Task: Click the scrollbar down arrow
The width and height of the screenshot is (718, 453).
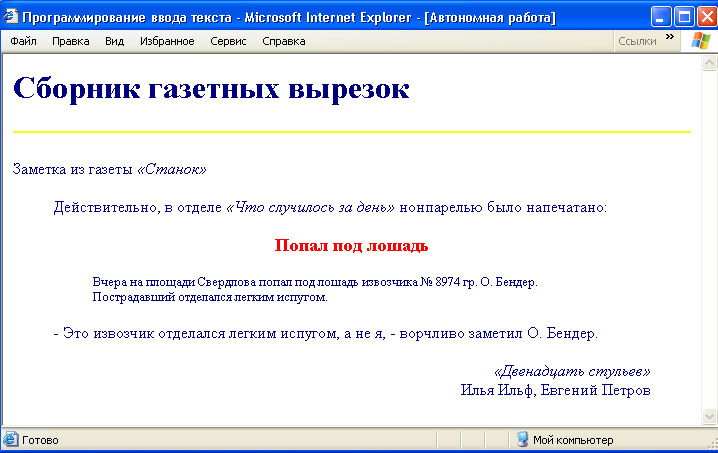Action: tap(709, 416)
